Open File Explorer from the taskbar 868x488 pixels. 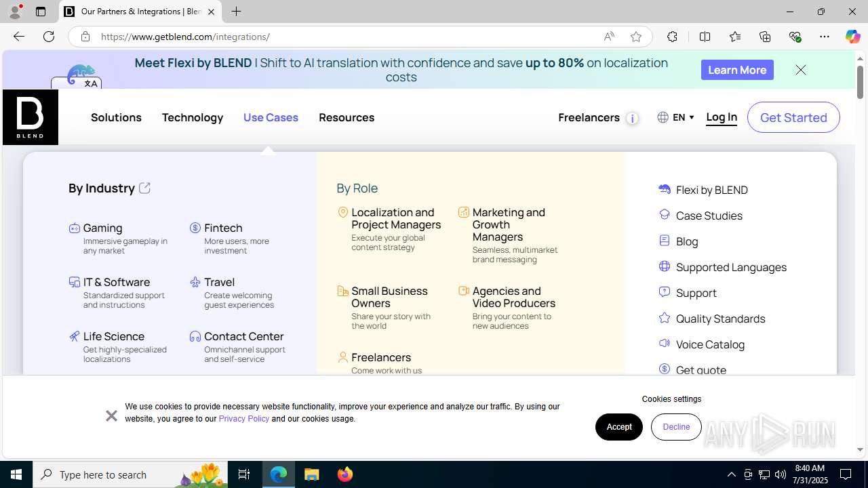pos(312,474)
